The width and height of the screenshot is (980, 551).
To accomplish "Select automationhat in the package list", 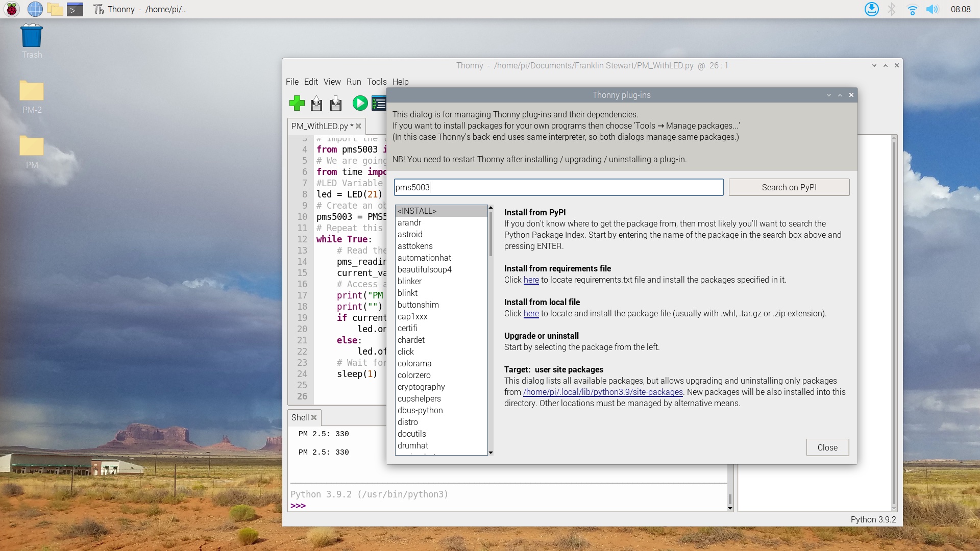I will tap(442, 258).
